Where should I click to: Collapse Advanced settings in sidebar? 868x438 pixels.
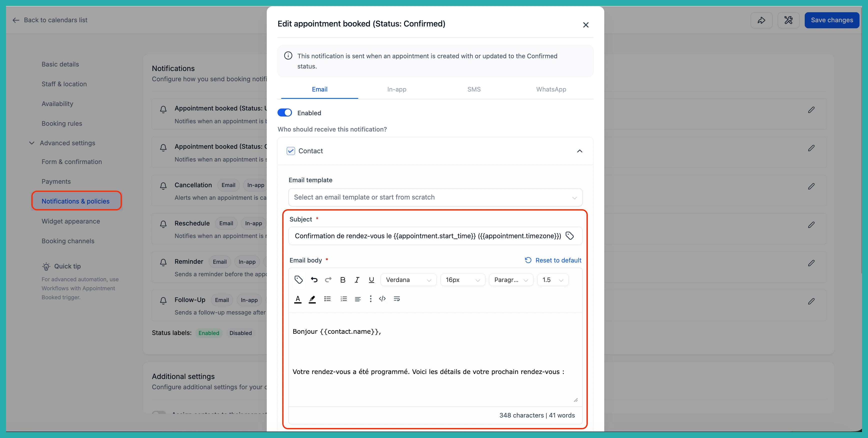click(32, 143)
